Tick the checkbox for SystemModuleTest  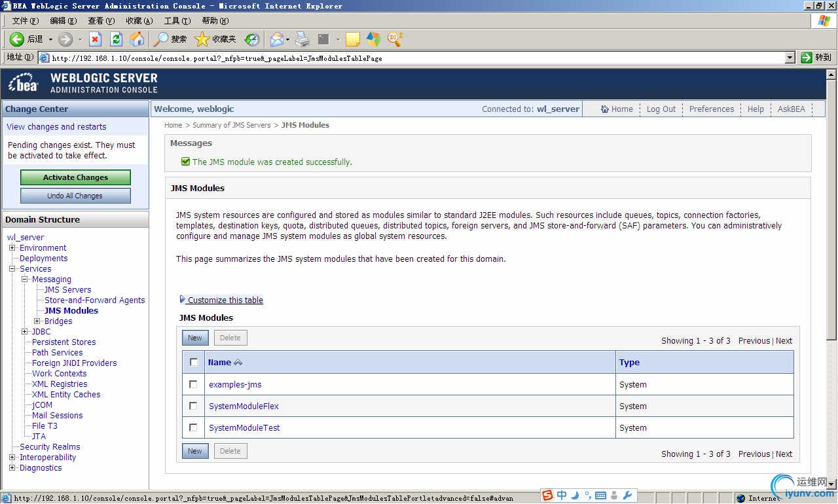coord(193,427)
